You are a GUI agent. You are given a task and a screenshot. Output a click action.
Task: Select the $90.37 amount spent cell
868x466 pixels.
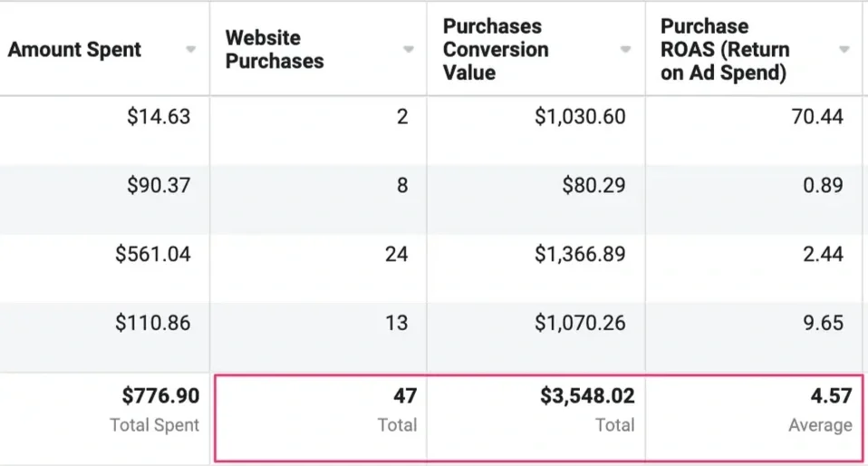tap(159, 185)
